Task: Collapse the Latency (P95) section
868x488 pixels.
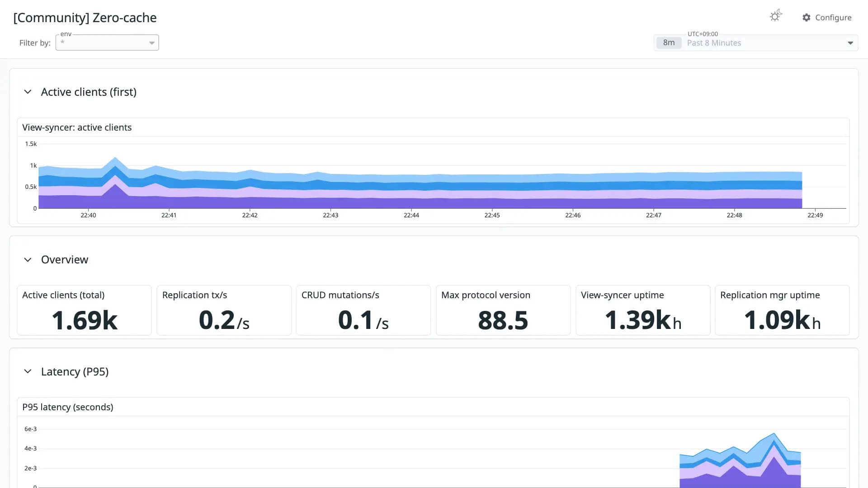Action: pos(28,371)
